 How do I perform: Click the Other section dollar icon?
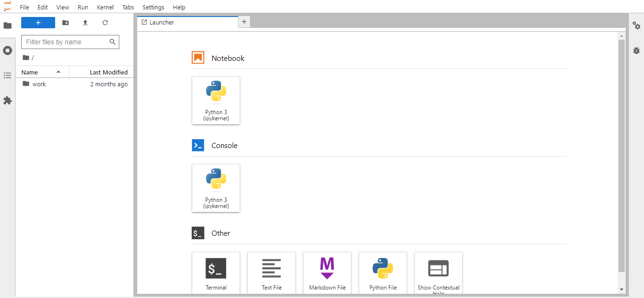point(198,233)
